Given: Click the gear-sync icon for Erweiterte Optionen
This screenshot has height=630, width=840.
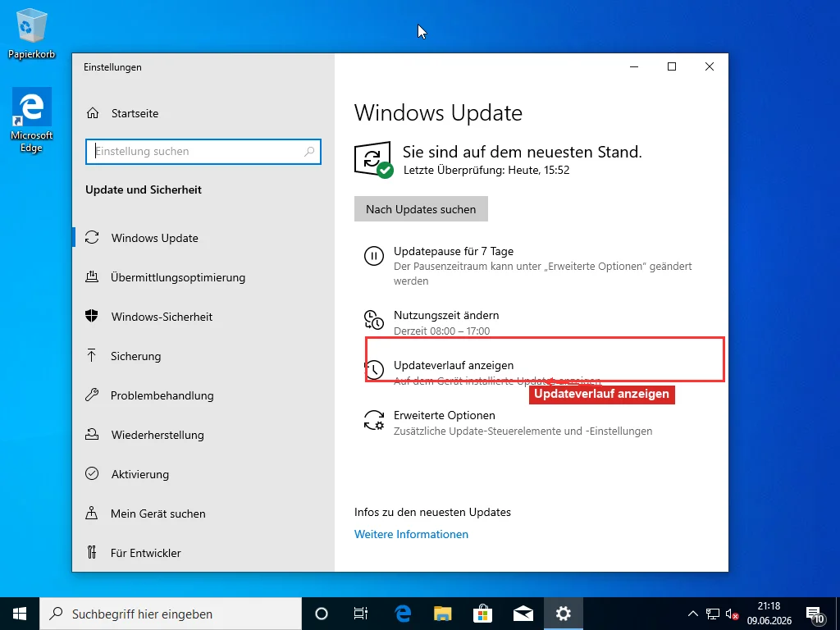Looking at the screenshot, I should pyautogui.click(x=374, y=420).
